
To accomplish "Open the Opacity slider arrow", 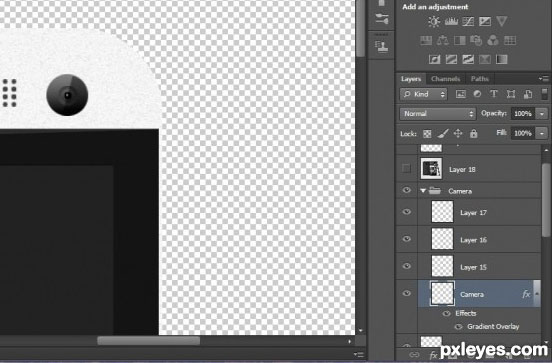I will coord(542,114).
